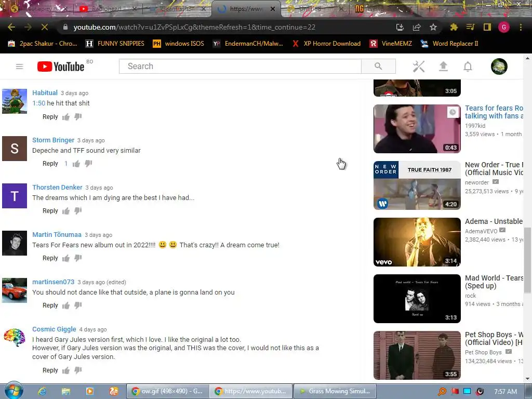This screenshot has width=532, height=399.
Task: Add Tears for fears video to Watch Later
Action: tap(453, 112)
